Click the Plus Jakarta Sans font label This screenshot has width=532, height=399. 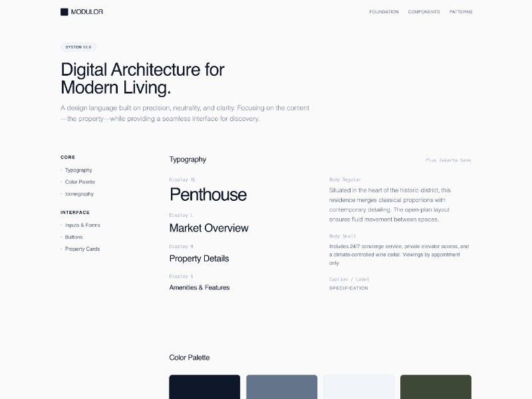pos(448,160)
